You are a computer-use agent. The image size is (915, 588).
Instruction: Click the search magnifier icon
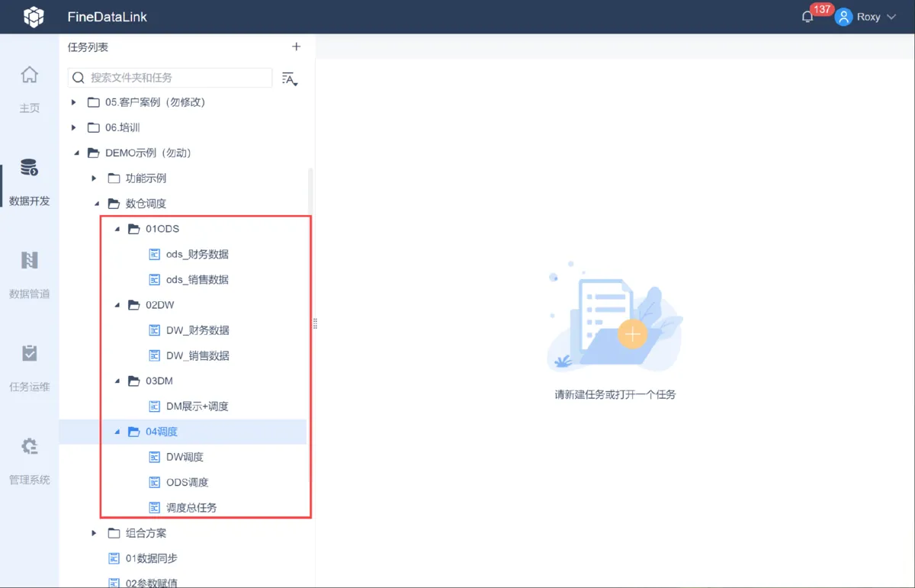79,78
